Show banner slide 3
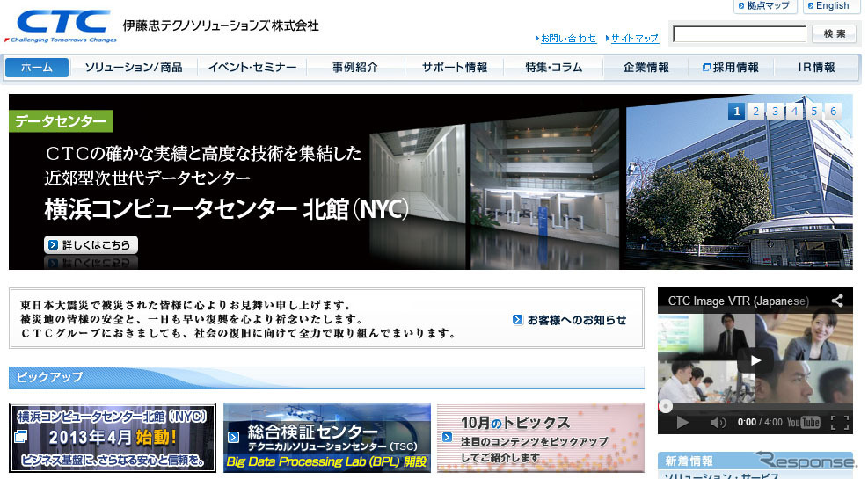Screen dimensions: 868x479 [775, 111]
